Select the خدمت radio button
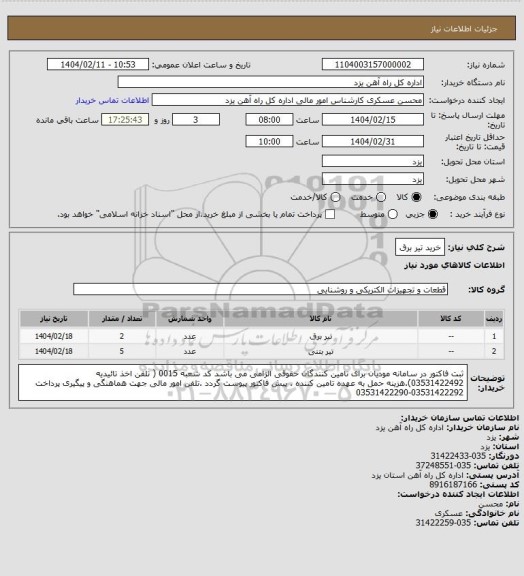Viewport: 524px width, 576px height. 381,197
